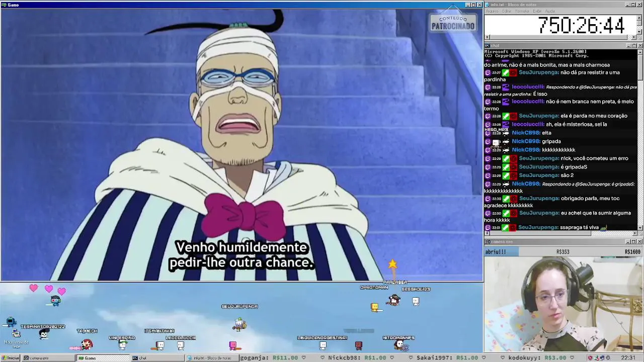Open Ajuda menu in Notepad
Screen dimensions: 644x362
coord(550,11)
